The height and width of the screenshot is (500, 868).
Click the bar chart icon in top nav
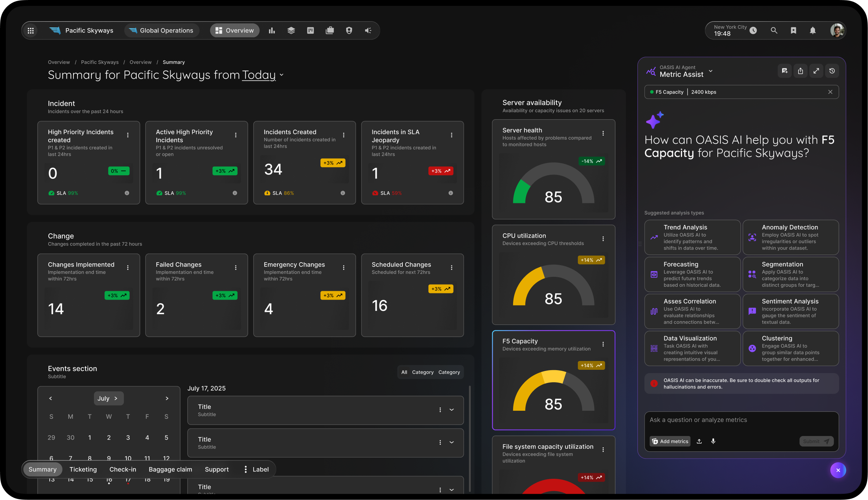click(272, 31)
